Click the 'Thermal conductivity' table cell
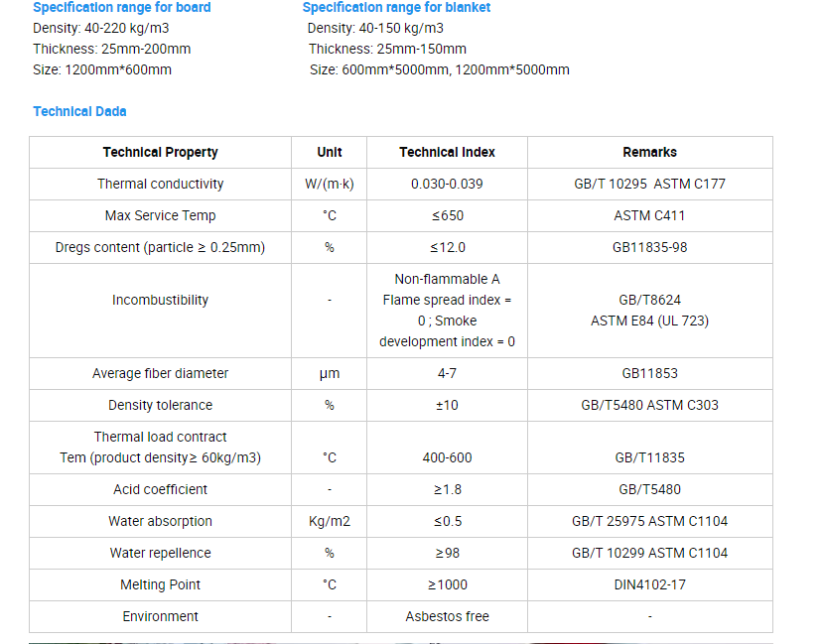The height and width of the screenshot is (644, 823). 160,185
